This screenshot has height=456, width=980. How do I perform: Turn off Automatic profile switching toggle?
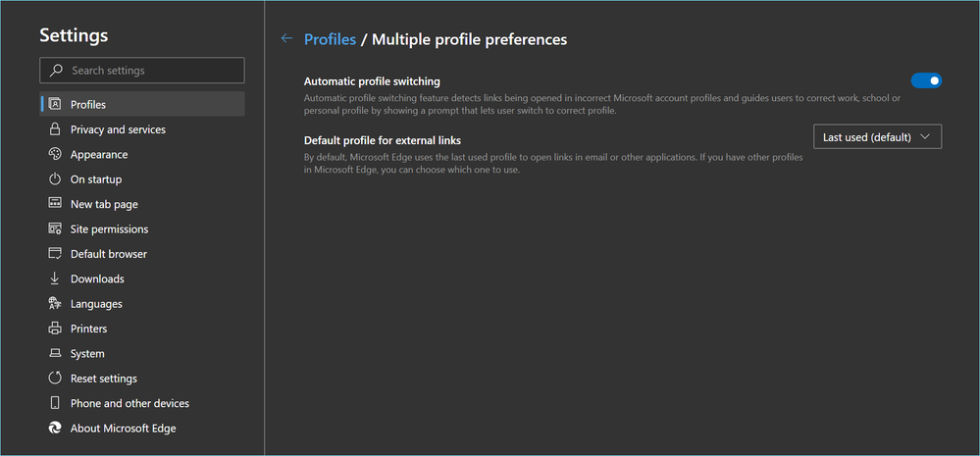[x=926, y=80]
